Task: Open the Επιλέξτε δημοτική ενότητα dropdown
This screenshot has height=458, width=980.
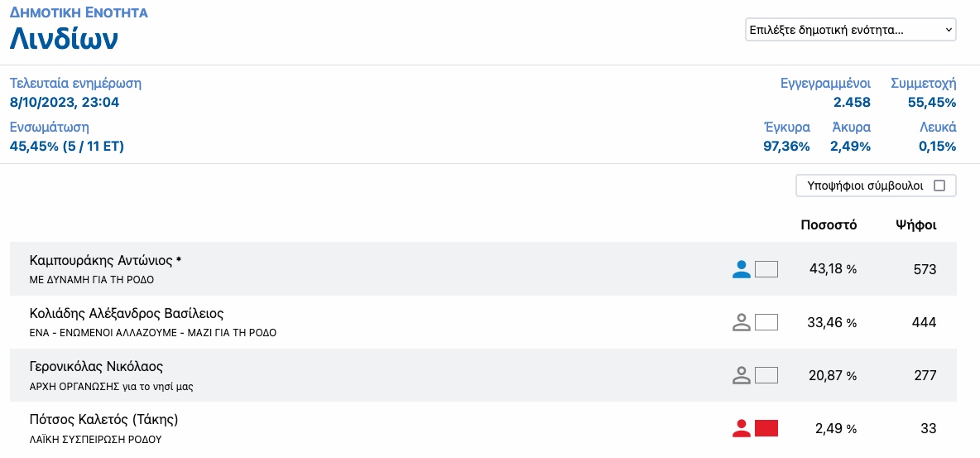Action: tap(851, 30)
